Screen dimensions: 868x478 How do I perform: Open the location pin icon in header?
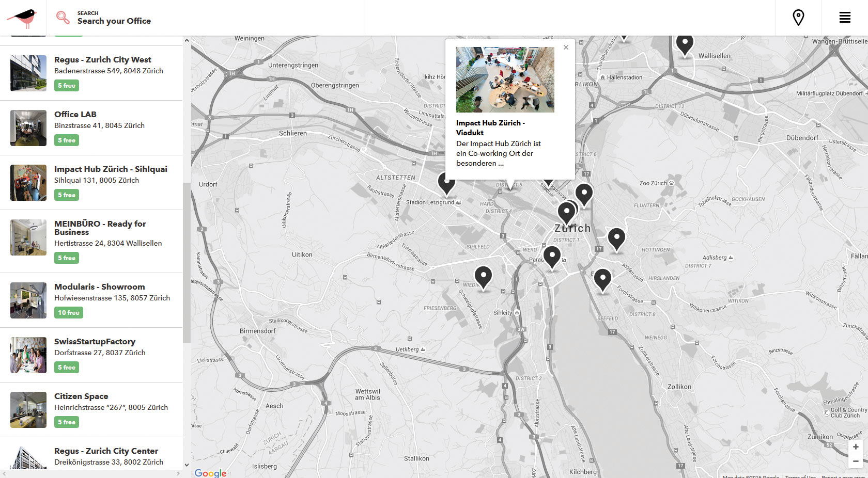(798, 18)
